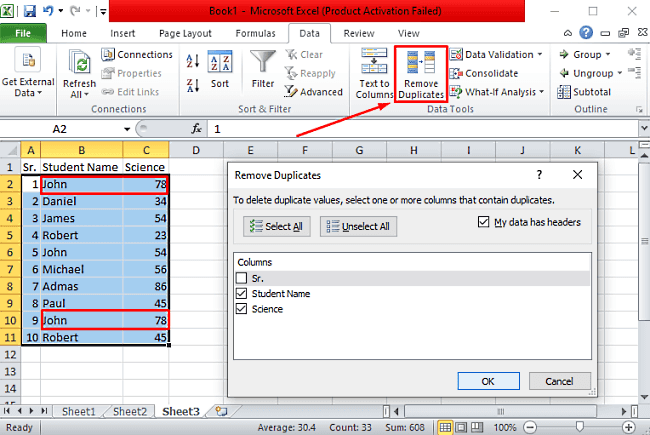The height and width of the screenshot is (435, 650).
Task: Click the Save icon in quick access toolbar
Action: pyautogui.click(x=29, y=11)
